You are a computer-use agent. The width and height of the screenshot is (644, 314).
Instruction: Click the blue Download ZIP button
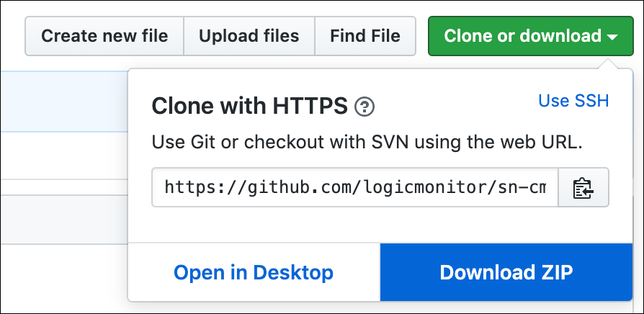506,272
